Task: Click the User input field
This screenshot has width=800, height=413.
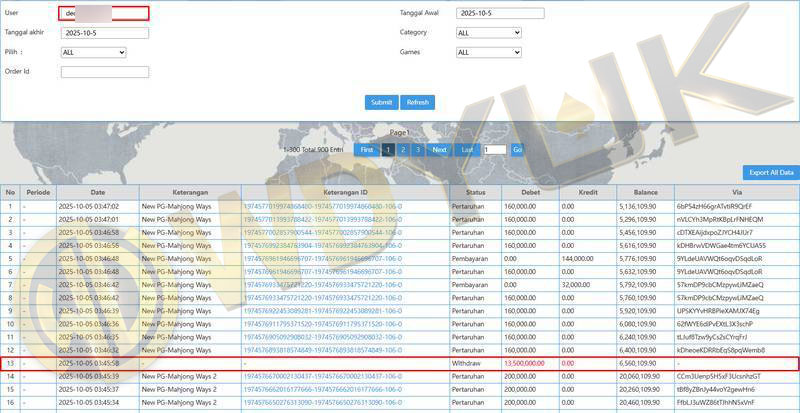Action: tap(104, 13)
